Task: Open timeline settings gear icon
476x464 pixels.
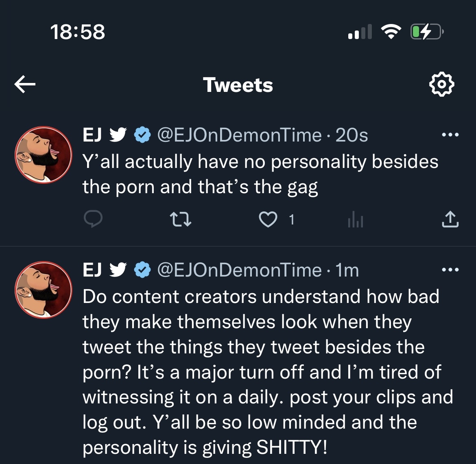Action: coord(441,85)
